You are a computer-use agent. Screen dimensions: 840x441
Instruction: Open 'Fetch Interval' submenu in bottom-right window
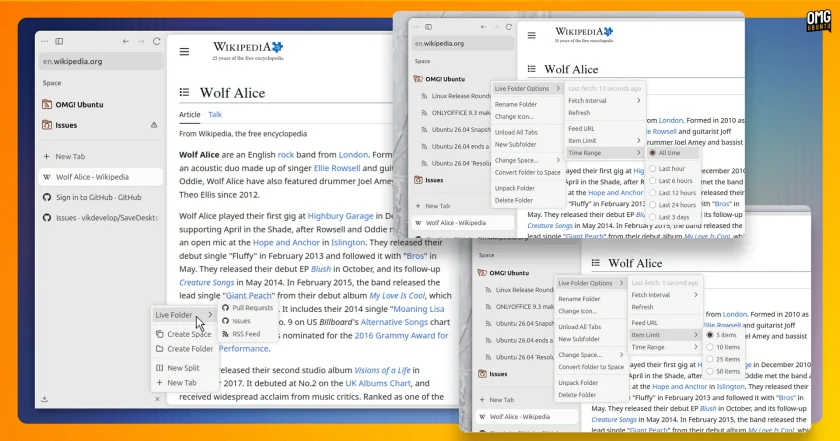tap(665, 295)
